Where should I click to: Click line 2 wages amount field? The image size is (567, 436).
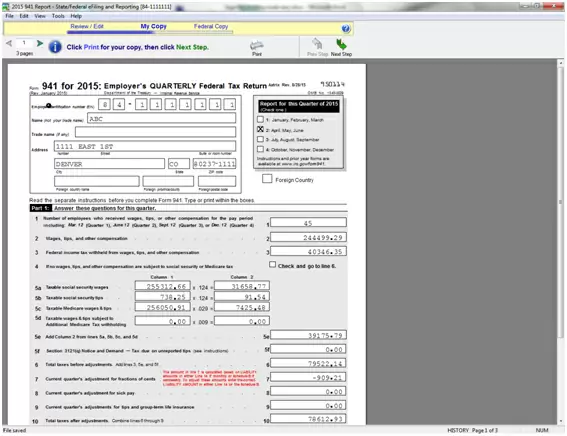pos(308,238)
